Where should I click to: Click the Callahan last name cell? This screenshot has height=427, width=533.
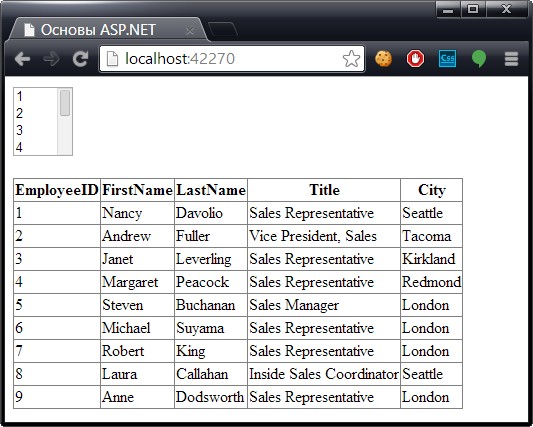[x=211, y=374]
